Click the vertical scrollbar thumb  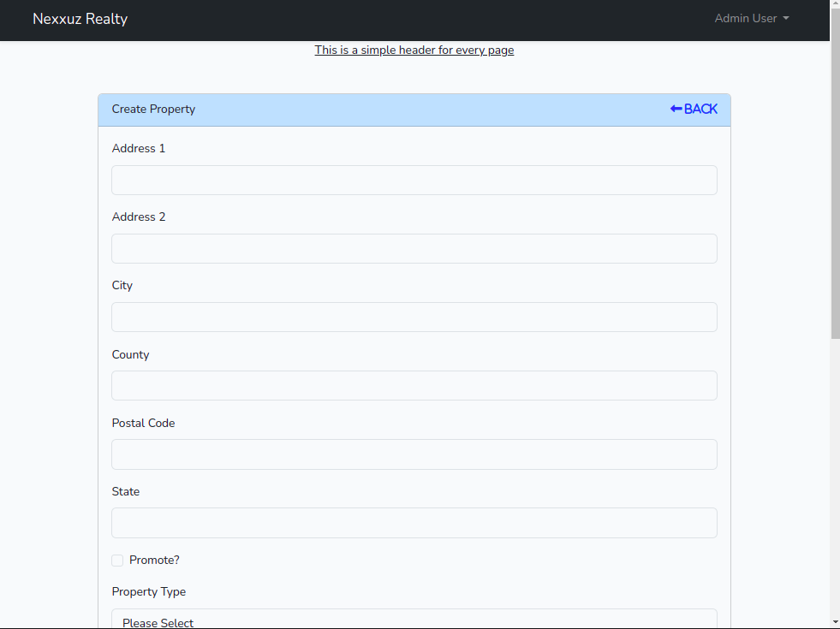pyautogui.click(x=835, y=171)
